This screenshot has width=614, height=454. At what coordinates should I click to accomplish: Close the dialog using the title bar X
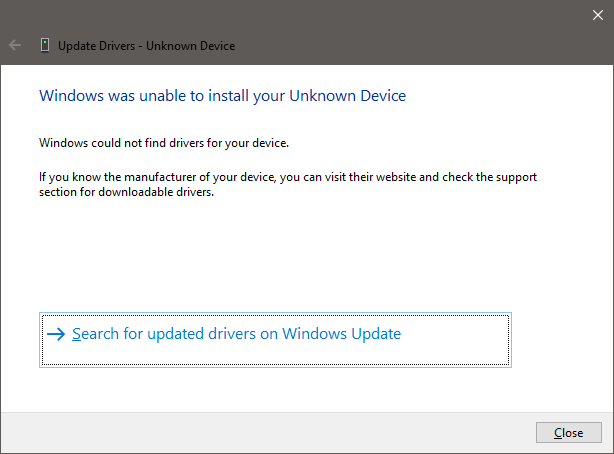(598, 13)
